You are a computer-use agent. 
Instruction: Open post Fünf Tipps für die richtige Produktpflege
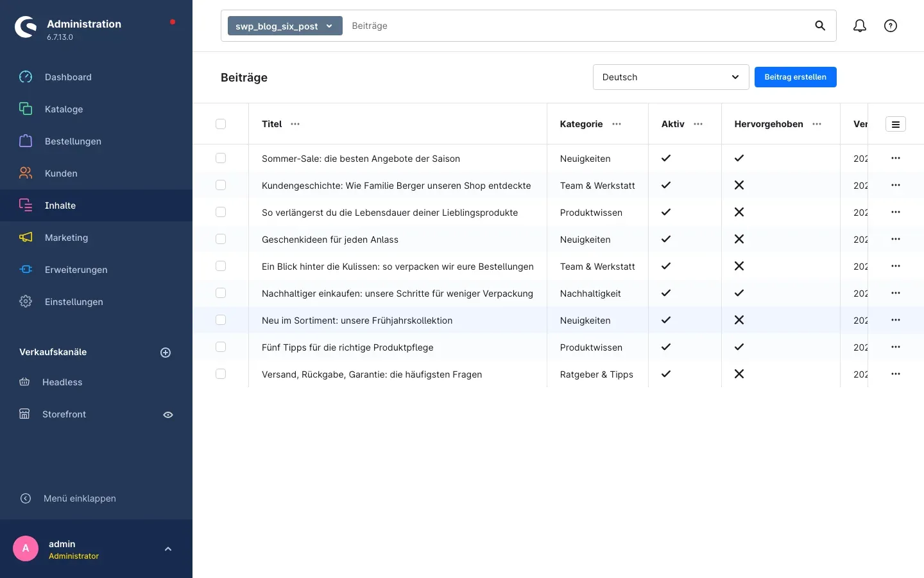click(x=347, y=347)
